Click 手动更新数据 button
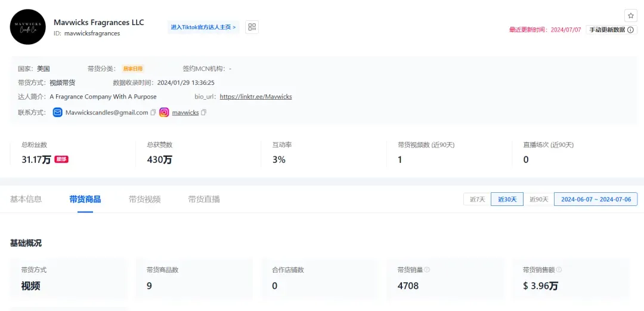The image size is (644, 311). [x=611, y=30]
